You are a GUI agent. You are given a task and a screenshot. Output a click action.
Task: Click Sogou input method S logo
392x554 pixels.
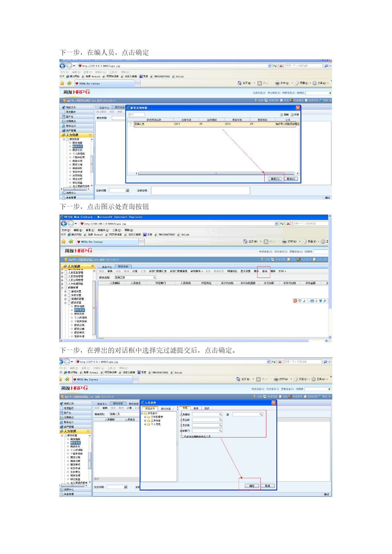[x=295, y=301]
